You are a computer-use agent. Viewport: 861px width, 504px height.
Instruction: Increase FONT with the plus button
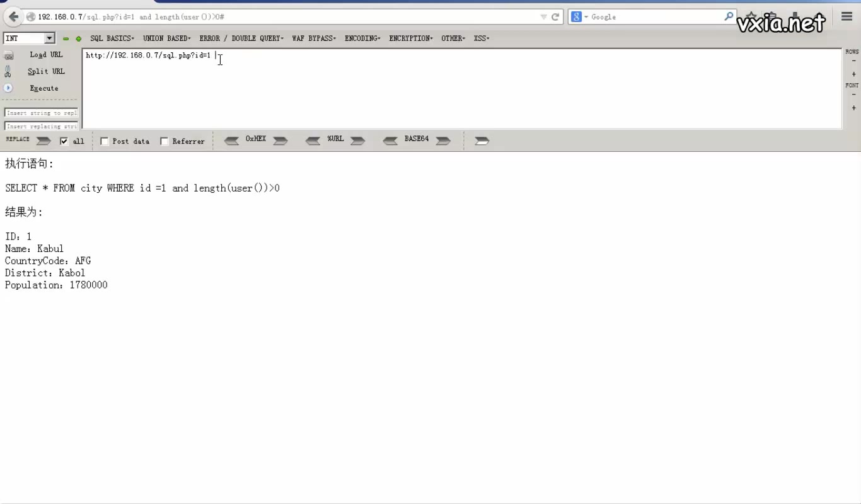tap(854, 108)
